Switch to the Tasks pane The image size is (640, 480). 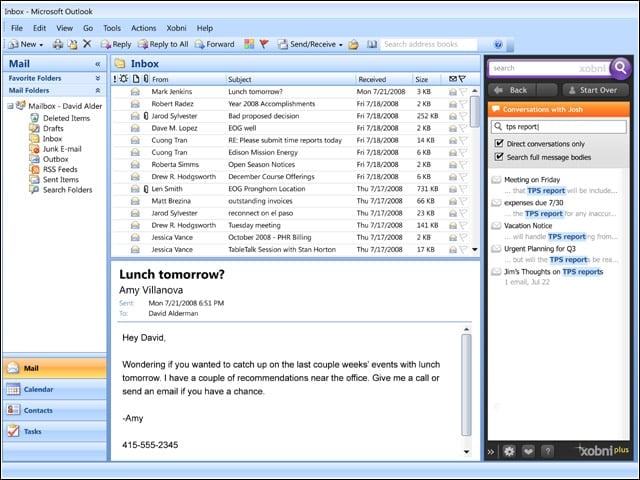tap(54, 431)
